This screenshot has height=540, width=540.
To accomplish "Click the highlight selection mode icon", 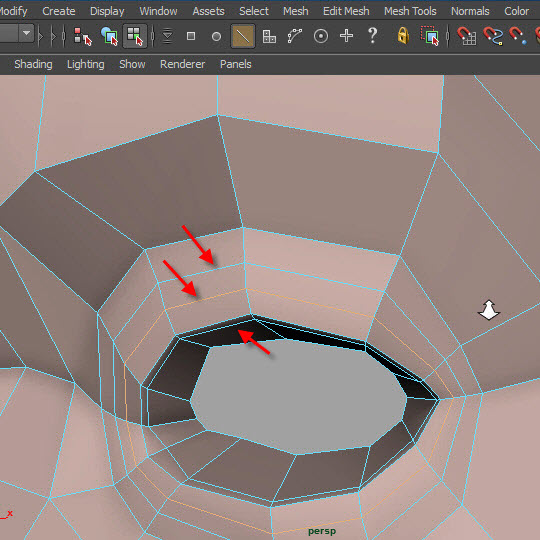I will click(429, 36).
